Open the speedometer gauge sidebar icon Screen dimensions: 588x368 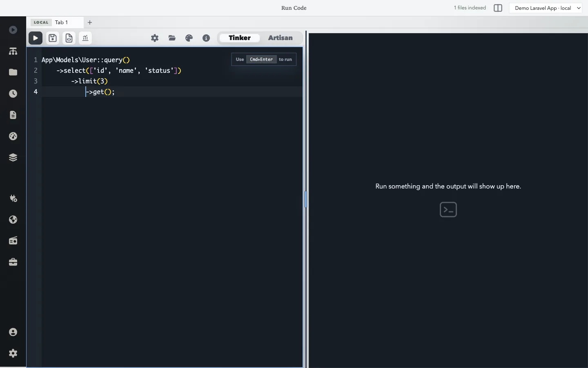click(x=13, y=136)
